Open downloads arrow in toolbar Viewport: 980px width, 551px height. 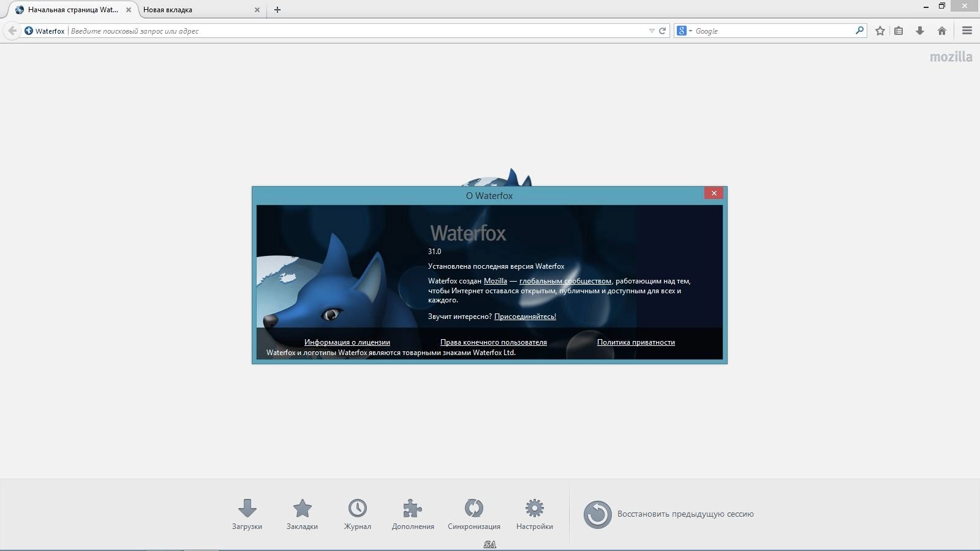pos(920,31)
